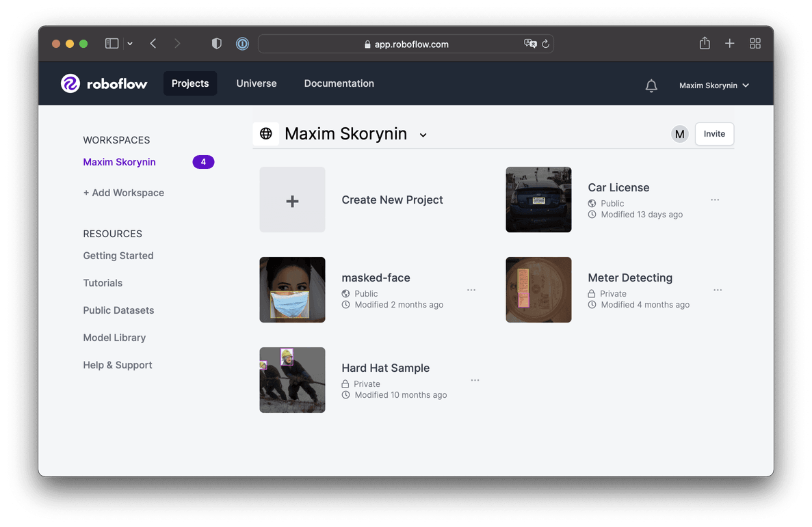Click the Roboflow logo

[104, 83]
